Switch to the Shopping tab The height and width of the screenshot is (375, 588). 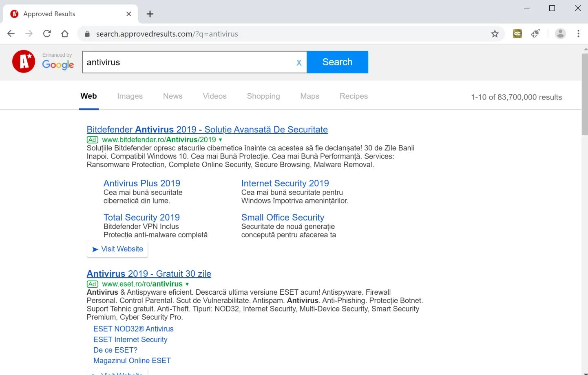263,96
